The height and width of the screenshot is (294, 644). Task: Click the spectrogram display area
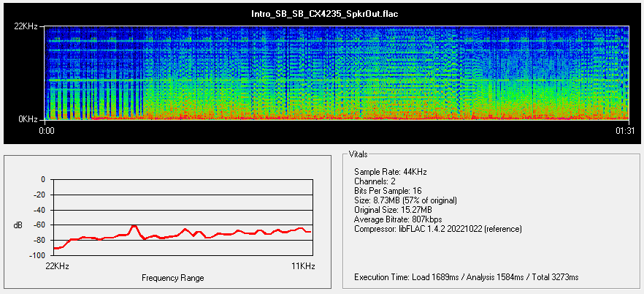pyautogui.click(x=336, y=73)
